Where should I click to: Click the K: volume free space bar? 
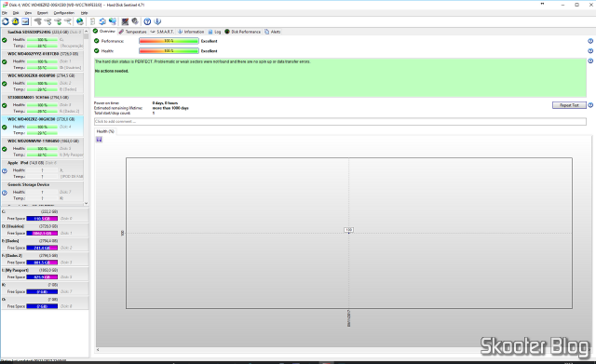click(x=42, y=291)
